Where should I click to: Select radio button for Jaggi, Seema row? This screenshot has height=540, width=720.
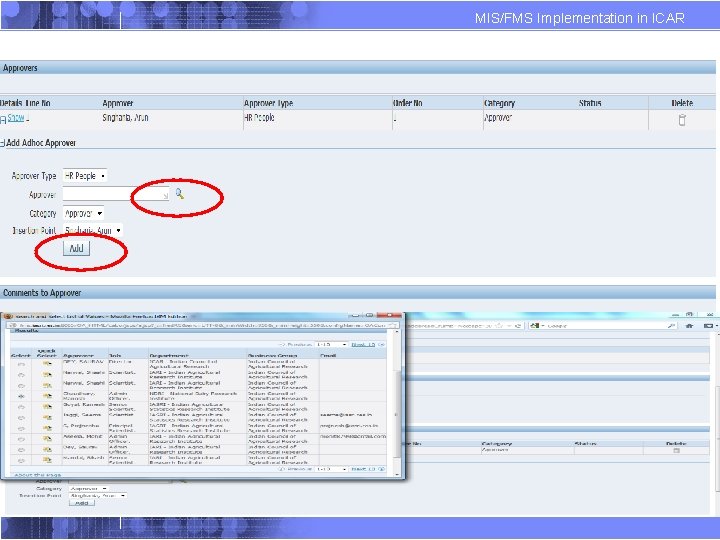[x=21, y=417]
